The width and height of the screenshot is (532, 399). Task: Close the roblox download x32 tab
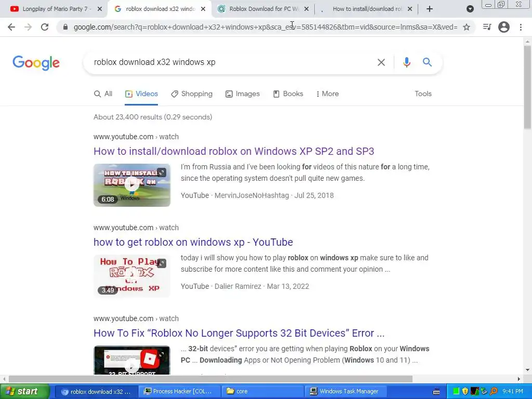click(x=203, y=9)
